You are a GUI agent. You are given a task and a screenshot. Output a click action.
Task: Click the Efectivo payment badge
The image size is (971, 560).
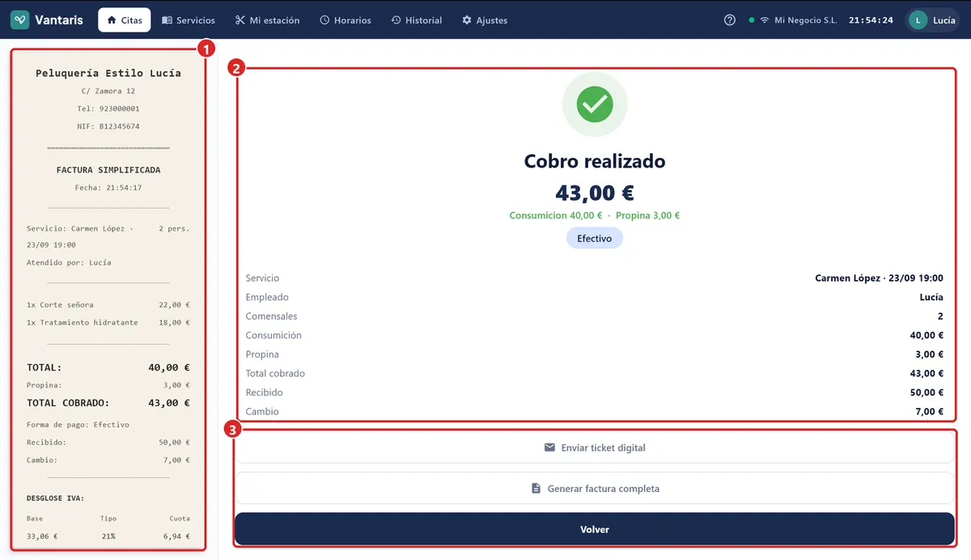click(x=595, y=239)
